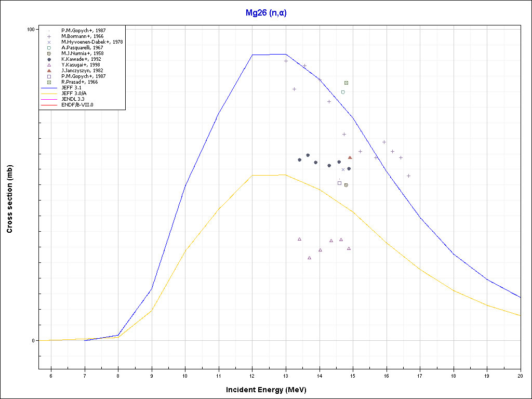The image size is (532, 399).
Task: Click the blue JEFF 3.1 line swatch
Action: 49,88
